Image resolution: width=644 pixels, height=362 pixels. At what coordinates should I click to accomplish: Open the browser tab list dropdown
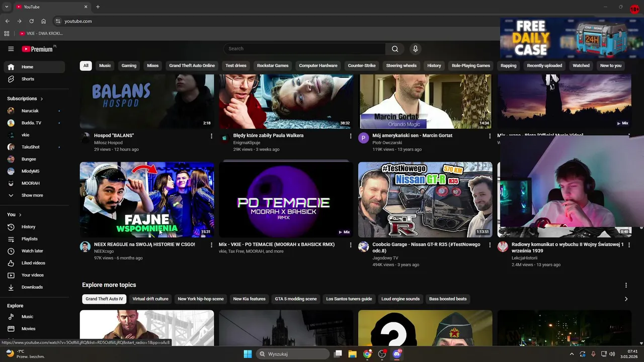[x=7, y=7]
